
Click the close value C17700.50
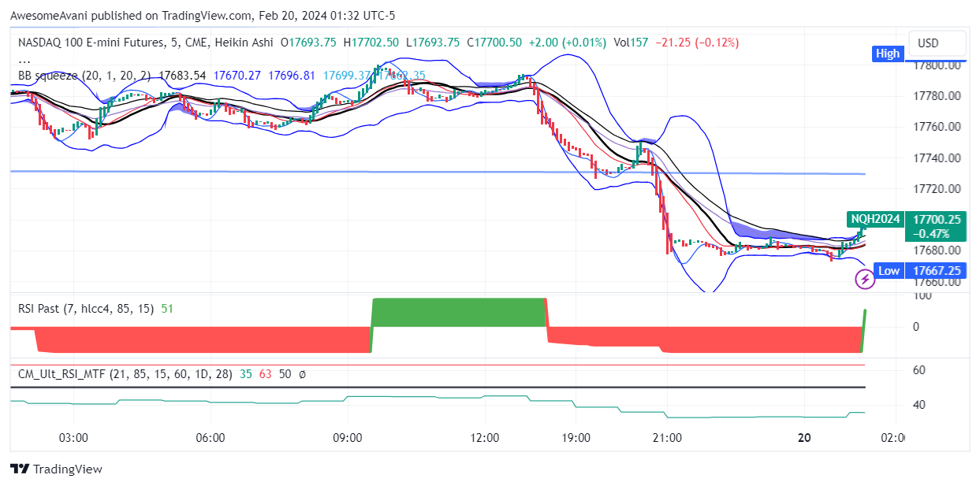494,43
